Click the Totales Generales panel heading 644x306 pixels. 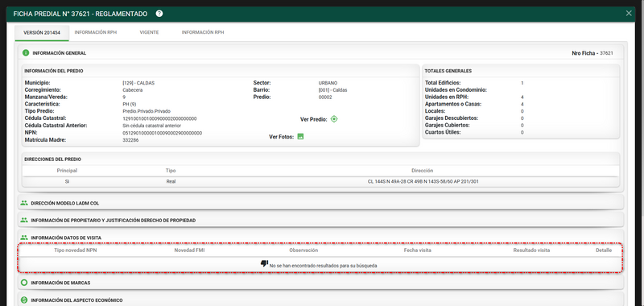(x=448, y=71)
